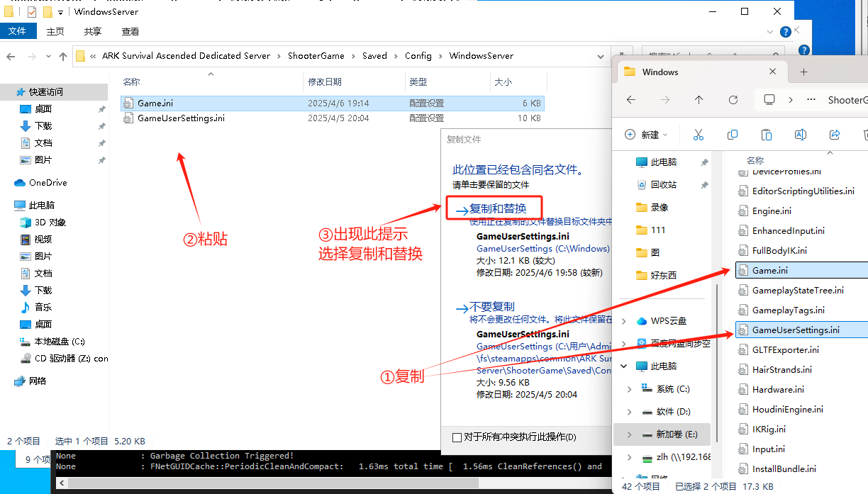Click ARK Survival Ascended Dedicated Server breadcrumb
868x494 pixels.
(x=187, y=56)
